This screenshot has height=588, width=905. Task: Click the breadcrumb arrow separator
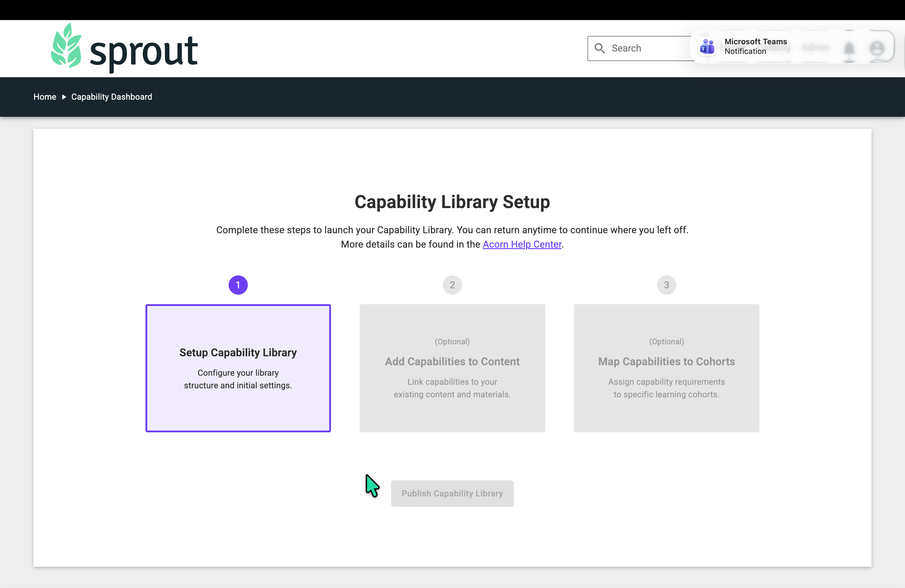tap(64, 97)
